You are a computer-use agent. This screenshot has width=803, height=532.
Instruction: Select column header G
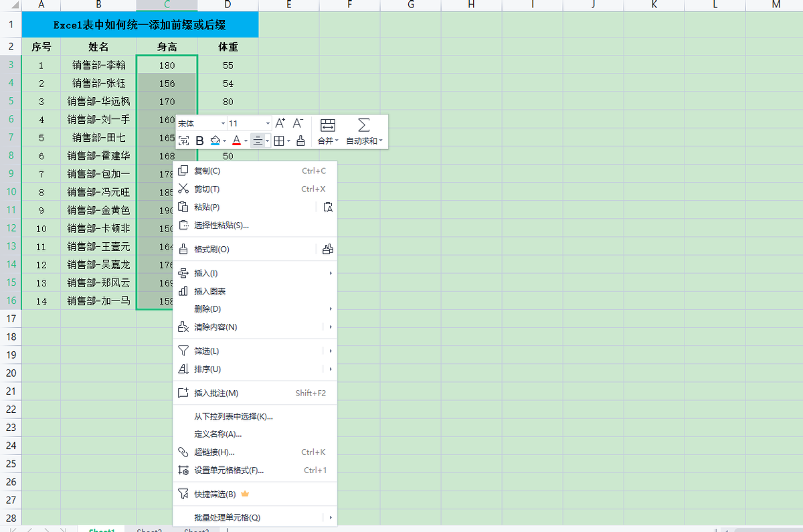pos(411,5)
